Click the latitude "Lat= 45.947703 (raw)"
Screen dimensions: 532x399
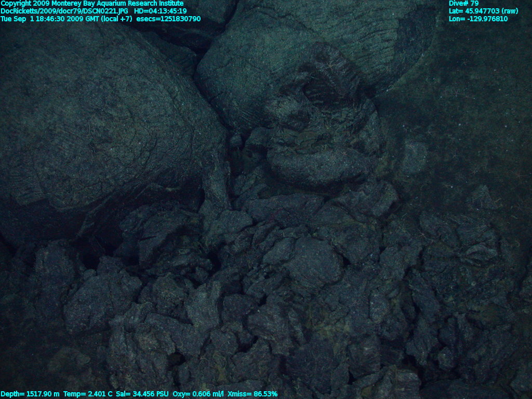484,11
